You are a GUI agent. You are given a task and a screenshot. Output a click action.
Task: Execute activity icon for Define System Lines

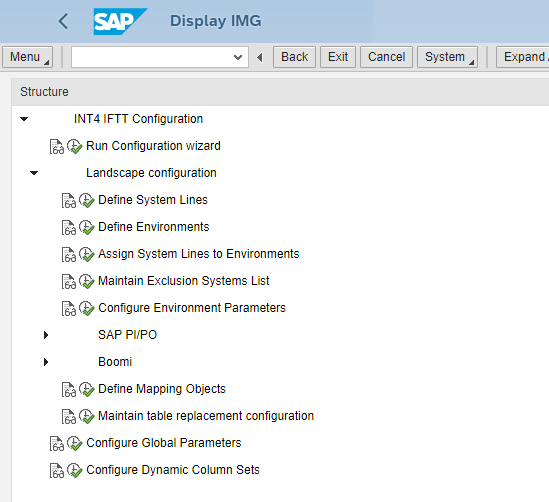point(86,201)
